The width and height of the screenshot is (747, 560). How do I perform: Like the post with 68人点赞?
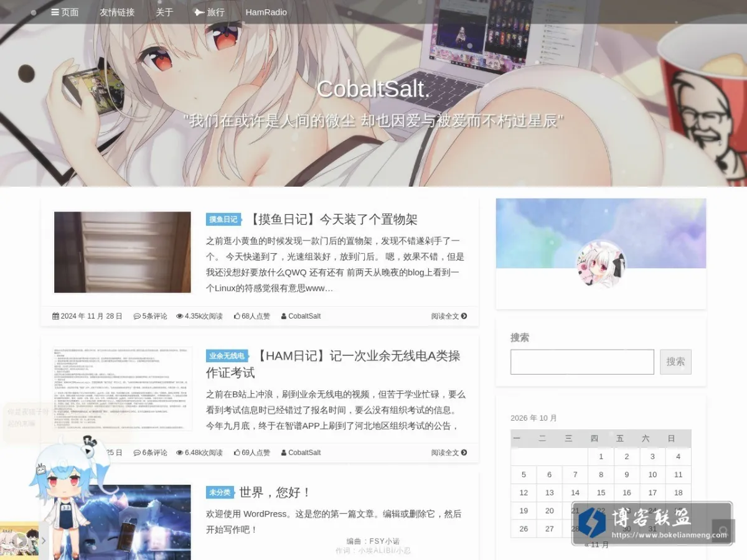pyautogui.click(x=252, y=316)
